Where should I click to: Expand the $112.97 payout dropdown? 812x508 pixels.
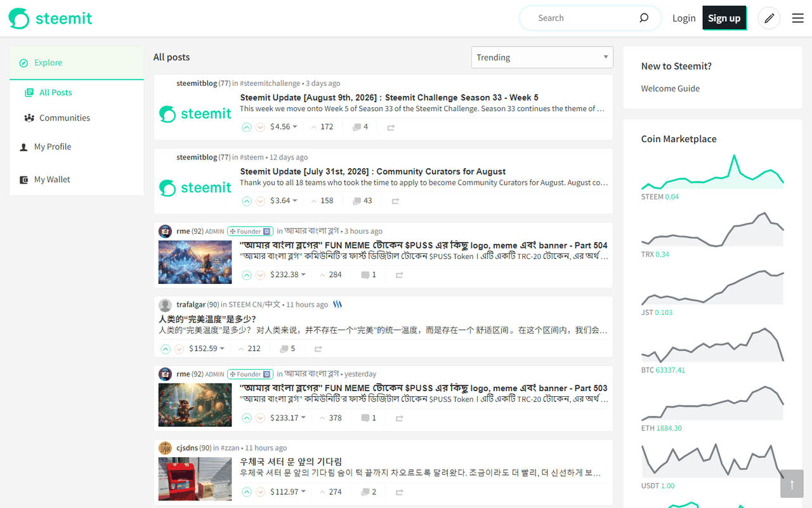point(288,491)
